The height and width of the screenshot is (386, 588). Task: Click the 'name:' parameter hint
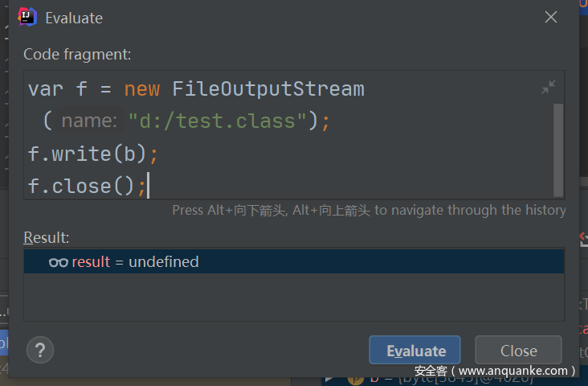click(89, 121)
